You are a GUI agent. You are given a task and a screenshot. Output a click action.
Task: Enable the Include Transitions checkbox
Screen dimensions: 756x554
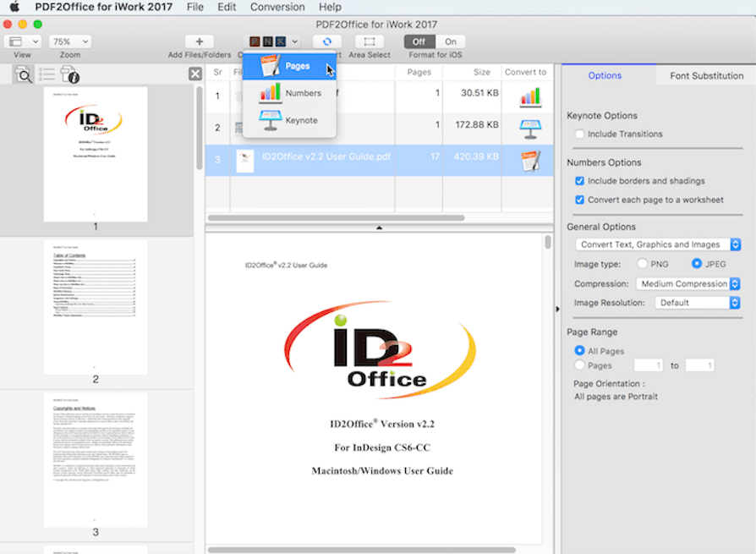click(579, 134)
